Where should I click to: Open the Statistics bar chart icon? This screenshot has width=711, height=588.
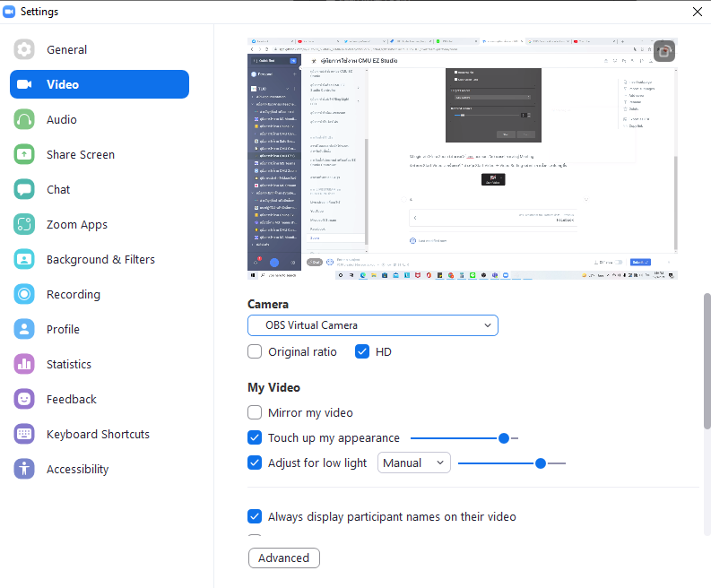click(x=24, y=364)
